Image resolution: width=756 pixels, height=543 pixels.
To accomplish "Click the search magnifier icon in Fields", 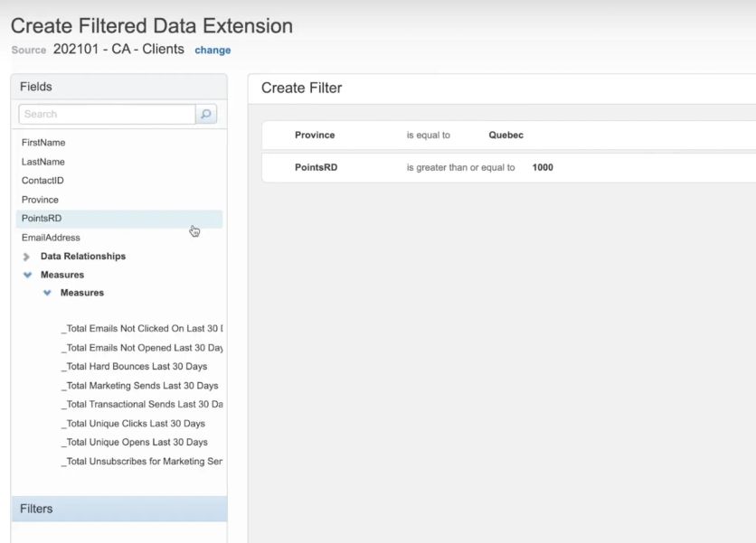I will [x=206, y=114].
